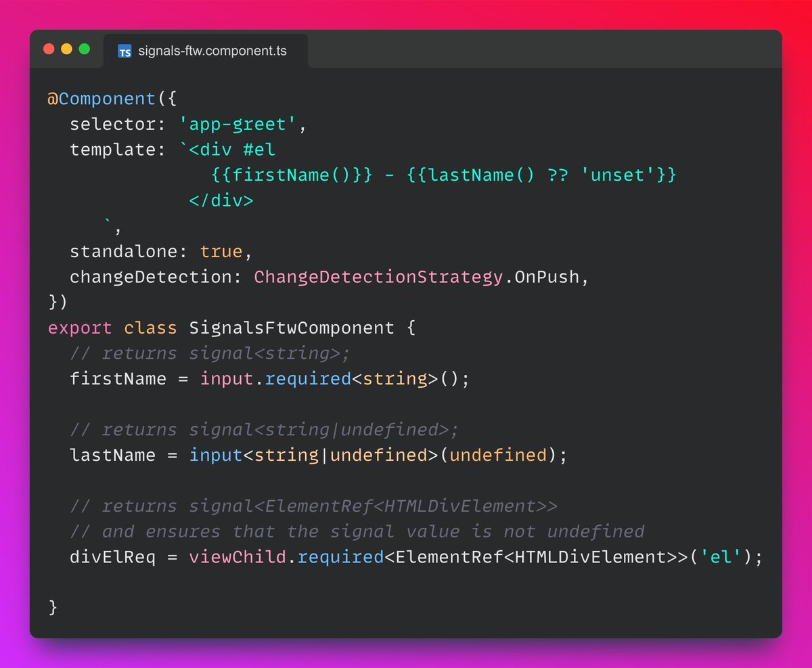Select the comment about signal<string>
Screen dimensions: 812x668
tap(210, 353)
